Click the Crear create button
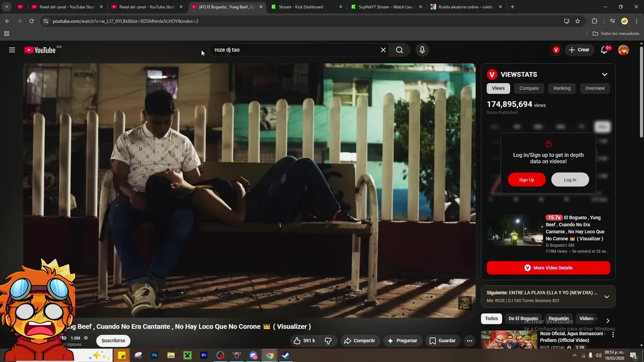 point(579,50)
